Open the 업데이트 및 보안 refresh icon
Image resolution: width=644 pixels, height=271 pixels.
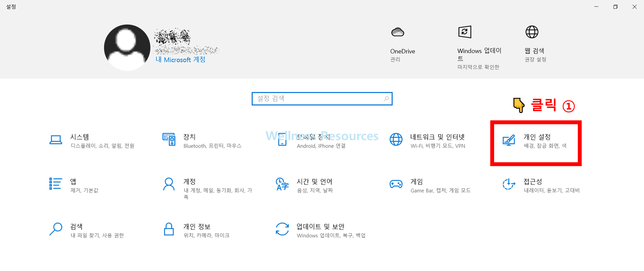pyautogui.click(x=282, y=229)
